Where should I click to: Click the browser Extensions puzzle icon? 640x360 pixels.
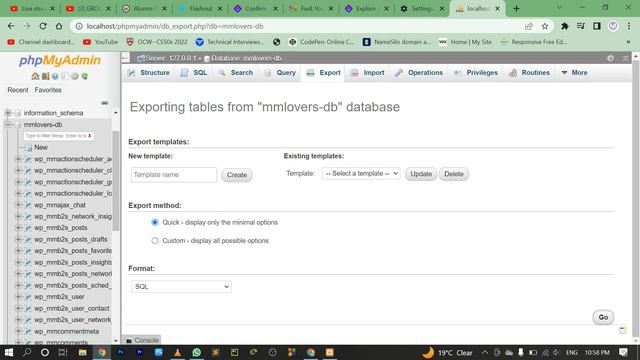[x=564, y=26]
